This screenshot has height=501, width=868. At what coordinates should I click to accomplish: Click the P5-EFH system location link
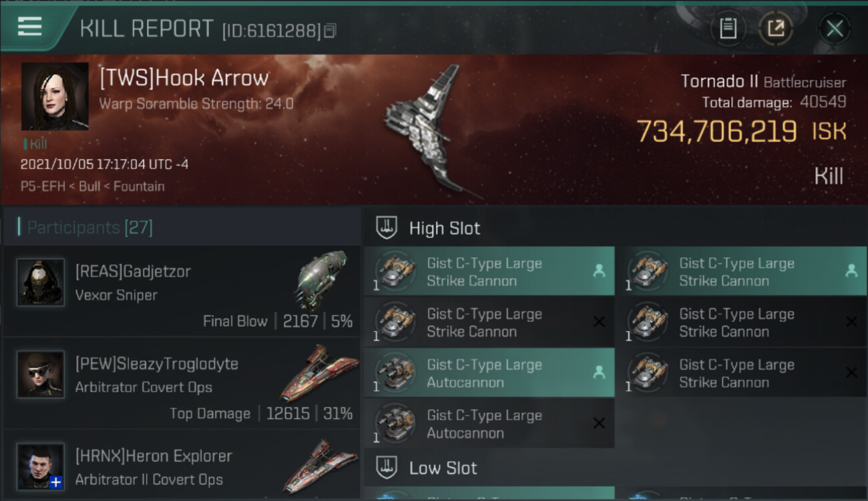point(42,186)
